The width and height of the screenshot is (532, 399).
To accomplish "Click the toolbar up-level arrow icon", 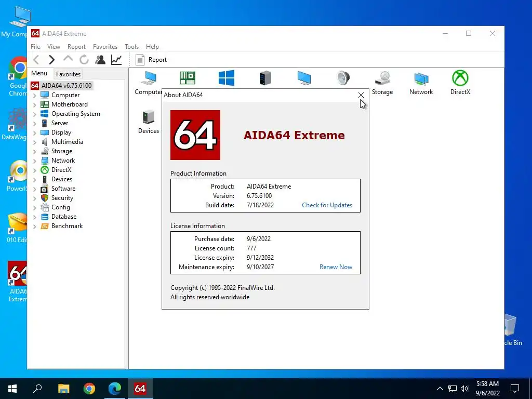I will [68, 59].
